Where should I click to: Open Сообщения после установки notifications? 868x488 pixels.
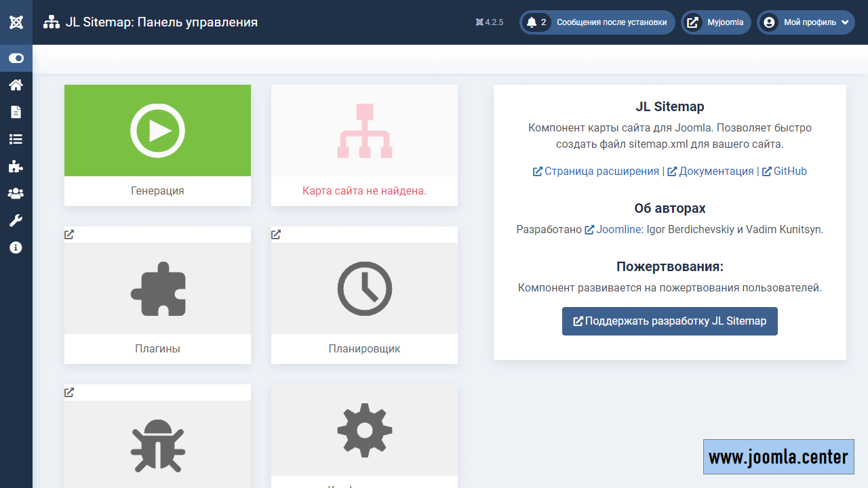tap(597, 22)
